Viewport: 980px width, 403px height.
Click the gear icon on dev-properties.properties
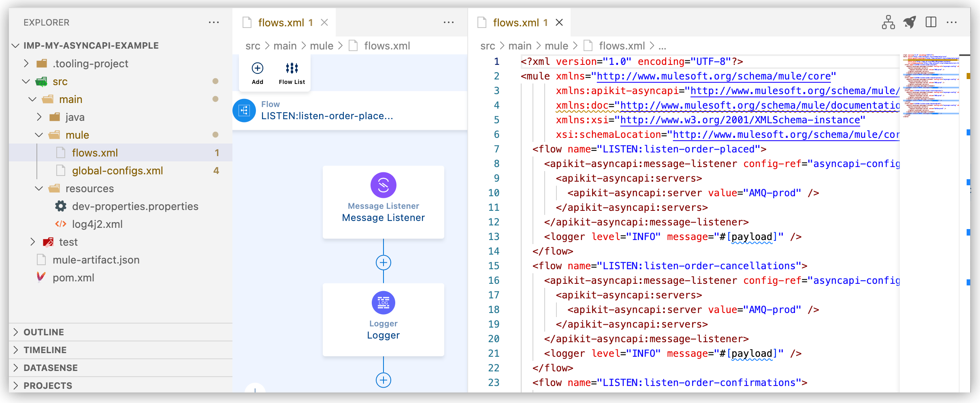pyautogui.click(x=60, y=206)
